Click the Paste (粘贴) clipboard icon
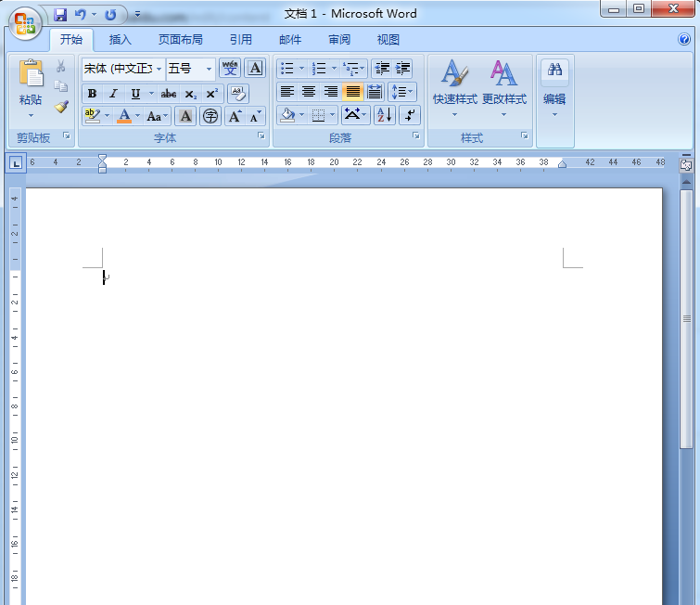 coord(31,72)
